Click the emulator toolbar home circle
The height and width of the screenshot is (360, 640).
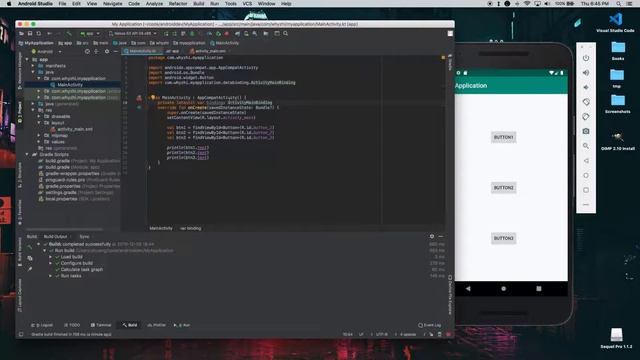click(586, 176)
